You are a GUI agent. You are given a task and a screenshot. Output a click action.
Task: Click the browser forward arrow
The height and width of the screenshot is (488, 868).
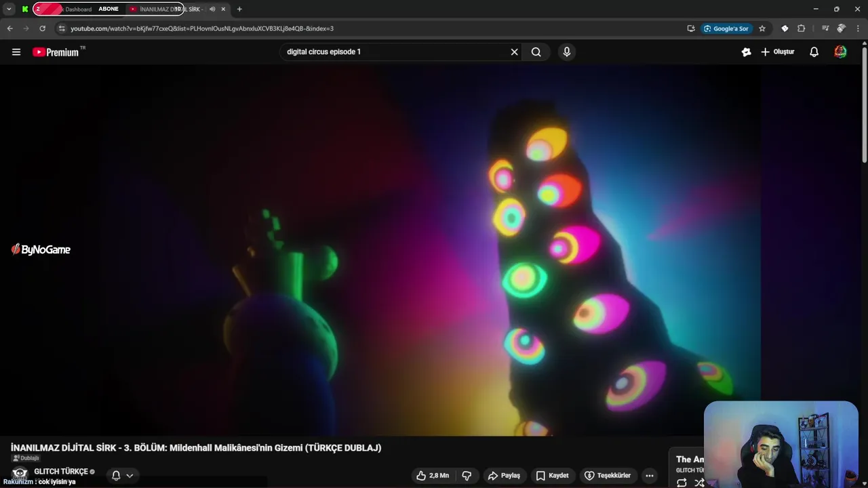click(x=26, y=28)
